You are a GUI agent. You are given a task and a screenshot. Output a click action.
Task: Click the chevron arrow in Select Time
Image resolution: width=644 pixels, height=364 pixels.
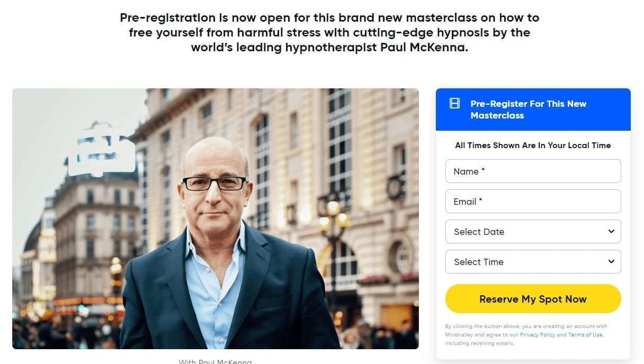[x=611, y=261]
